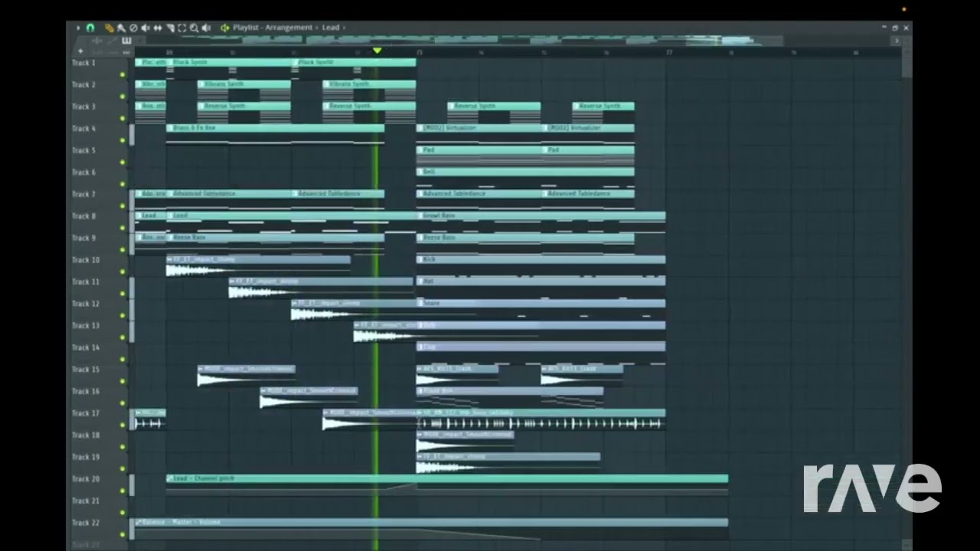
Task: Open the playlist options menu arrow
Action: (x=78, y=28)
